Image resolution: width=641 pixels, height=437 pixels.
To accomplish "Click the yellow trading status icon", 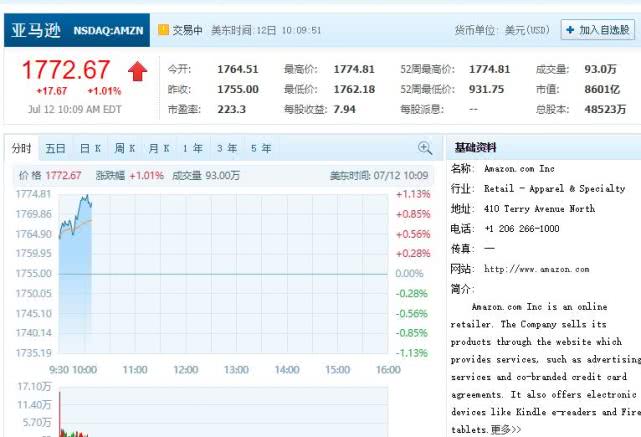I will (163, 30).
